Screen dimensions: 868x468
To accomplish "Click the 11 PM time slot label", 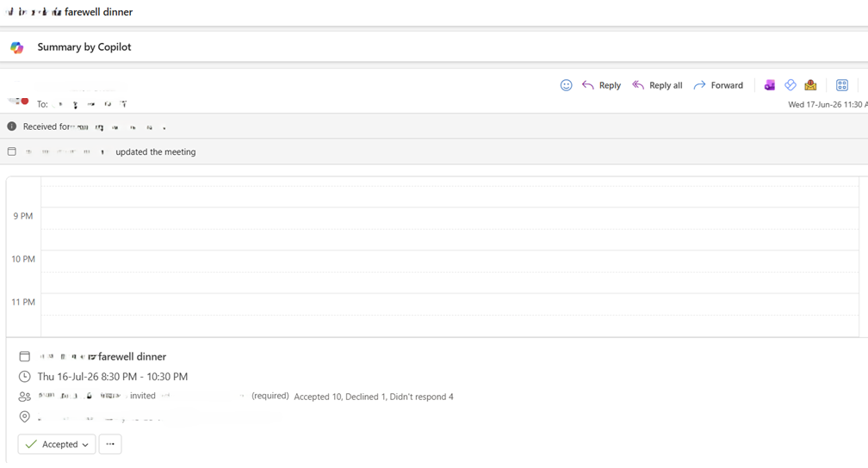I will point(23,302).
